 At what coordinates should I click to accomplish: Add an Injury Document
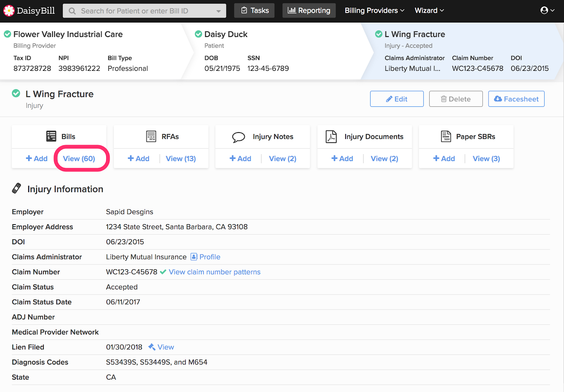342,159
